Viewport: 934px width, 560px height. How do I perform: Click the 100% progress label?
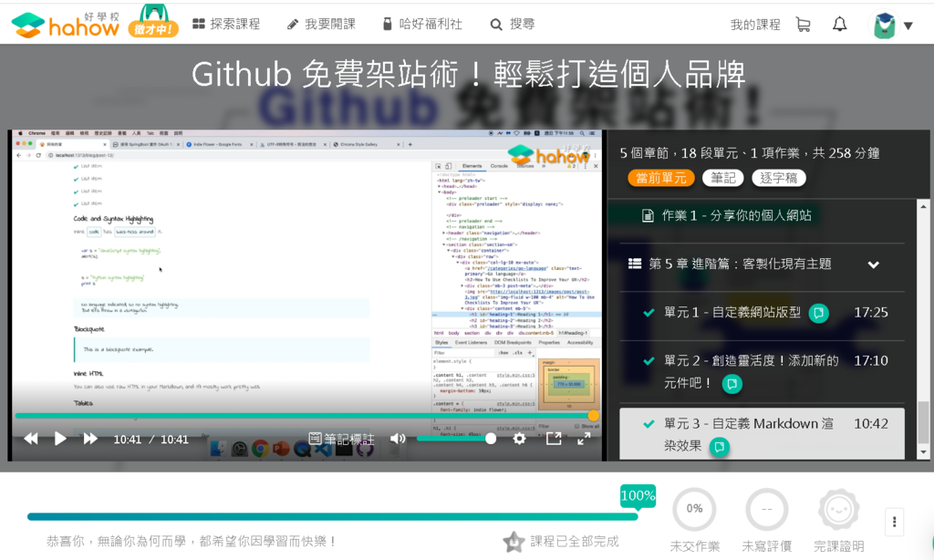click(x=638, y=495)
